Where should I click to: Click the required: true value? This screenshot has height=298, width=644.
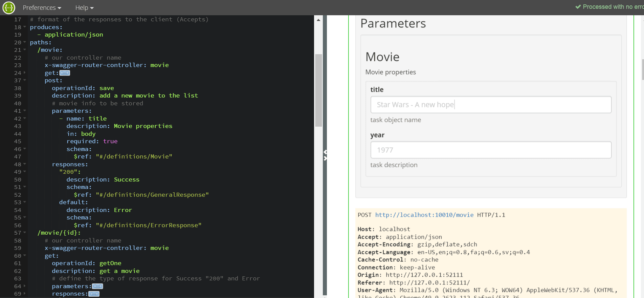click(110, 141)
